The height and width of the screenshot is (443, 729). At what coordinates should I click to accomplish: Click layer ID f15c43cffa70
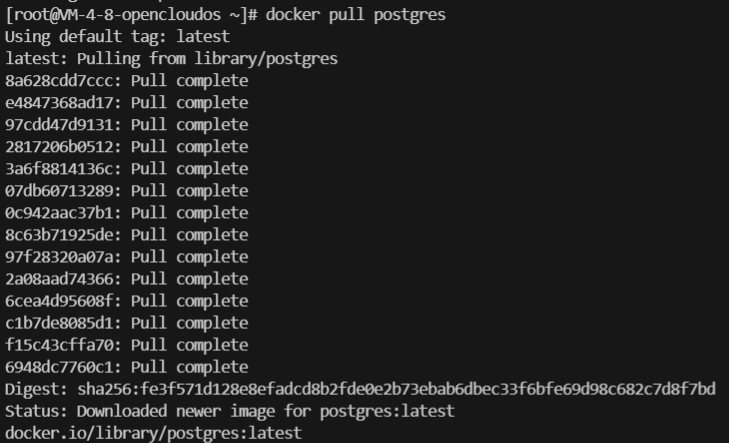(63, 344)
